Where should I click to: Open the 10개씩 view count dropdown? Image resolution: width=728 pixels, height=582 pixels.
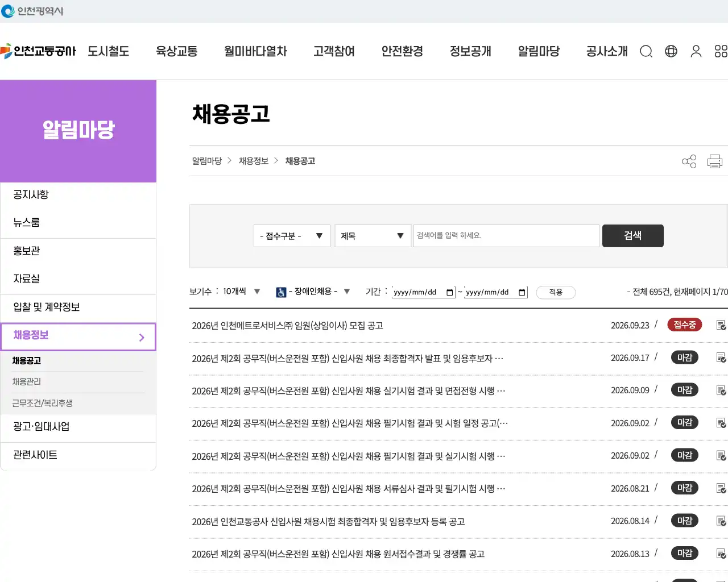tap(241, 292)
